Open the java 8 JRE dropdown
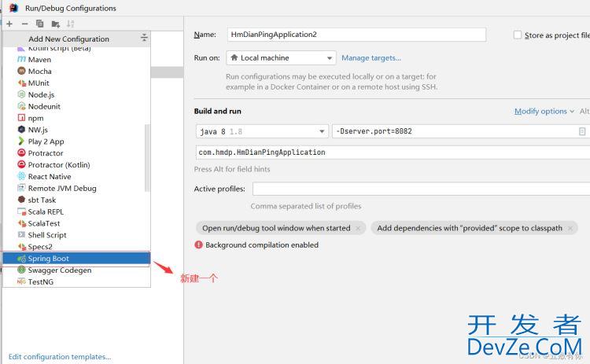The image size is (590, 364). 262,131
